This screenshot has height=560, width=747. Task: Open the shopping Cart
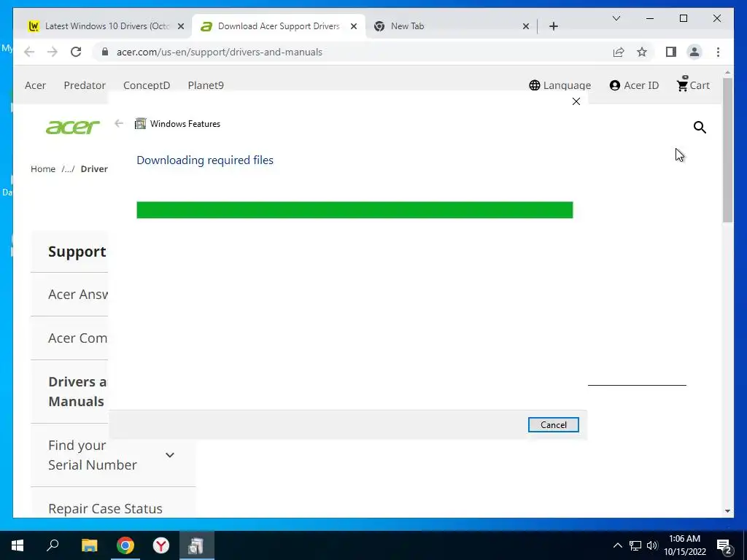[x=693, y=85]
